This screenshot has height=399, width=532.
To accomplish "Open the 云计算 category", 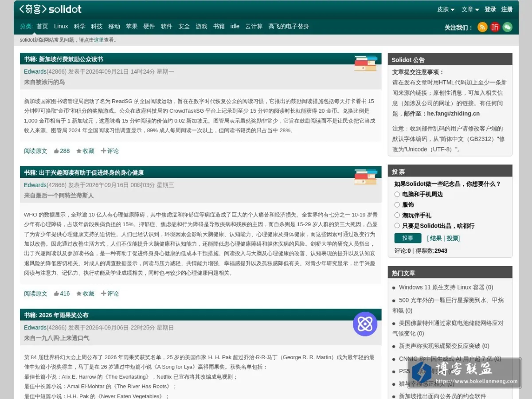I will pos(254,26).
